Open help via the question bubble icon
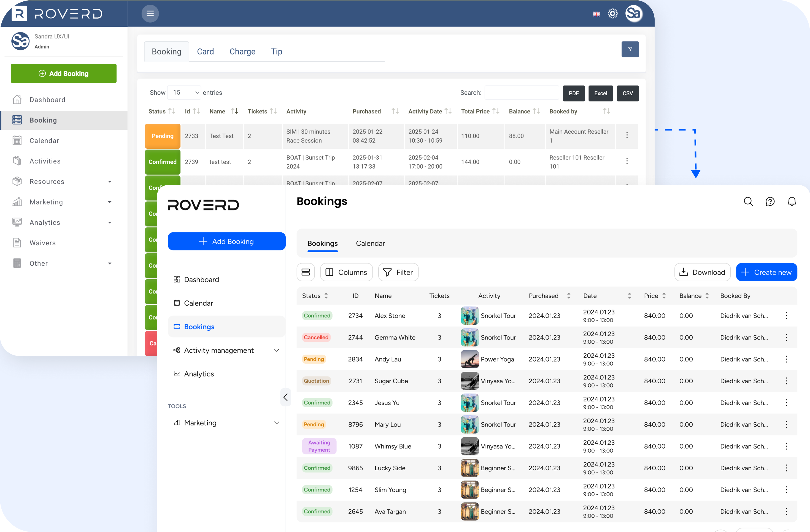Image resolution: width=810 pixels, height=532 pixels. click(770, 201)
